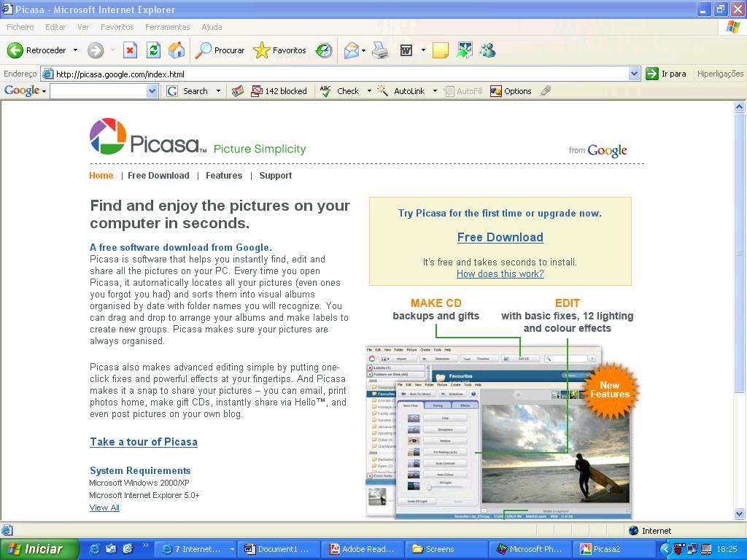Image resolution: width=747 pixels, height=560 pixels.
Task: Open the Ficheiro menu
Action: (20, 27)
